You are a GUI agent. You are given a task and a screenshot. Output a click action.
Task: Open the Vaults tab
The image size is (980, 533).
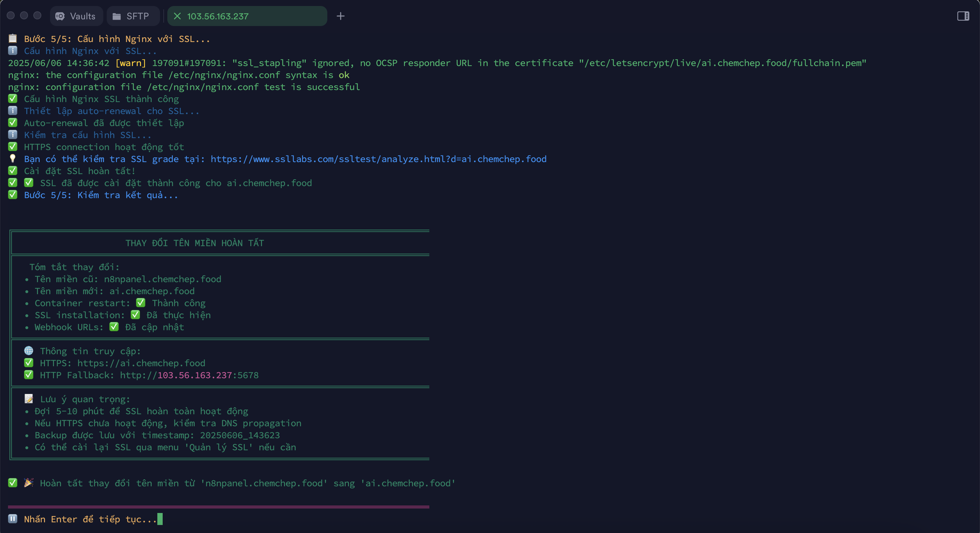coord(76,16)
